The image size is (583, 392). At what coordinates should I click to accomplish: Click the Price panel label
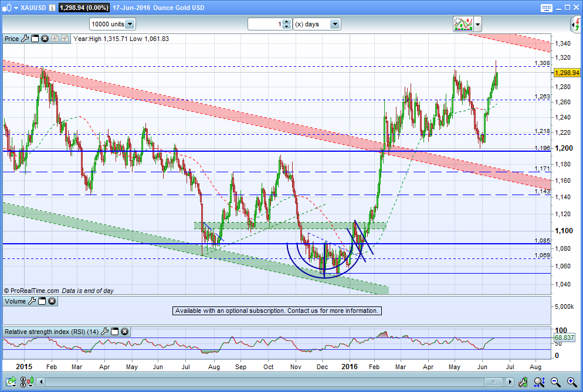click(x=12, y=39)
